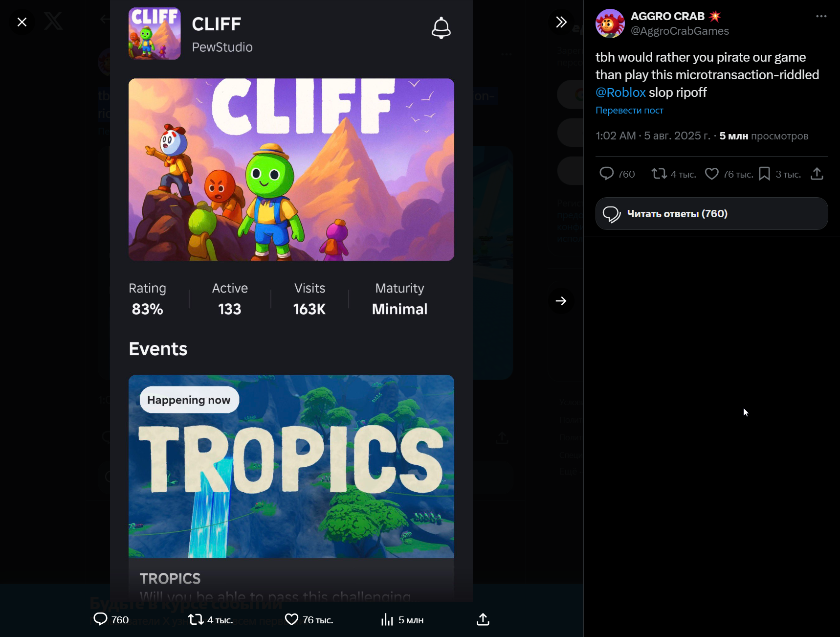Screen dimensions: 840x637
Task: Go to the next image with the arrow
Action: pyautogui.click(x=561, y=301)
